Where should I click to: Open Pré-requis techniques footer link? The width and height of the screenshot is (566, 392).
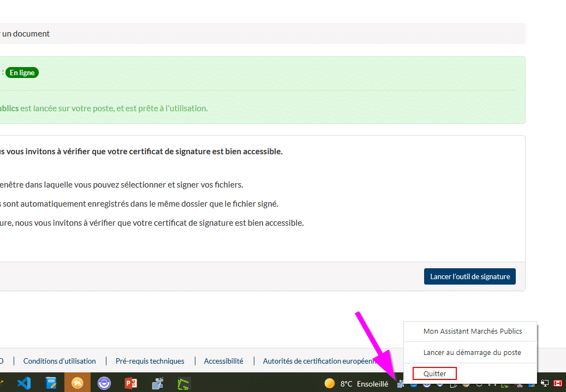(x=150, y=361)
